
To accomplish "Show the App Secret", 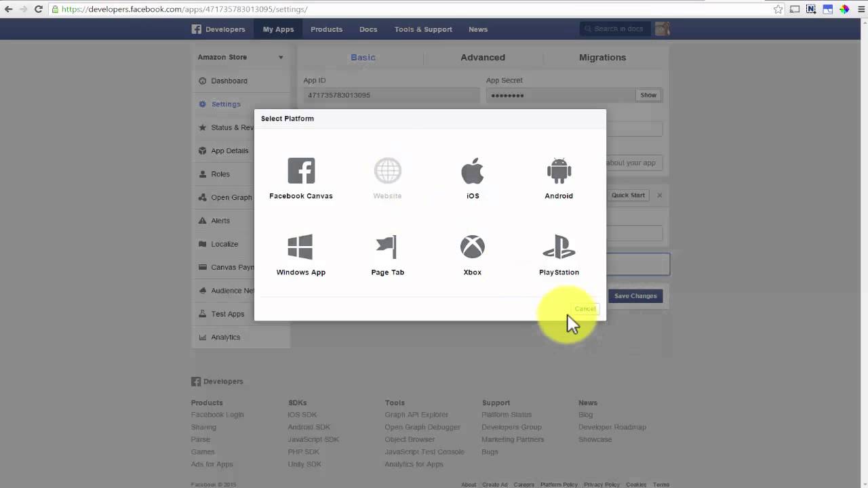I will [648, 95].
